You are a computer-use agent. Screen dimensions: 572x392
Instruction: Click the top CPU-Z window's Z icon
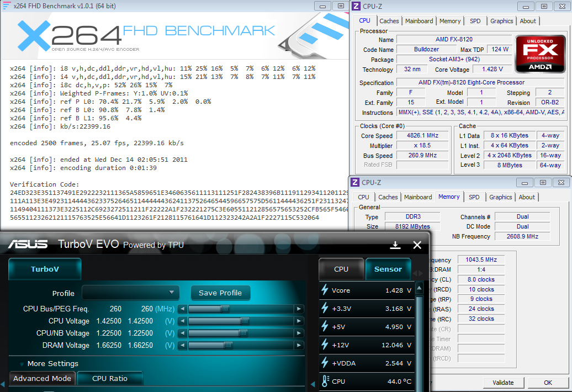(x=356, y=6)
